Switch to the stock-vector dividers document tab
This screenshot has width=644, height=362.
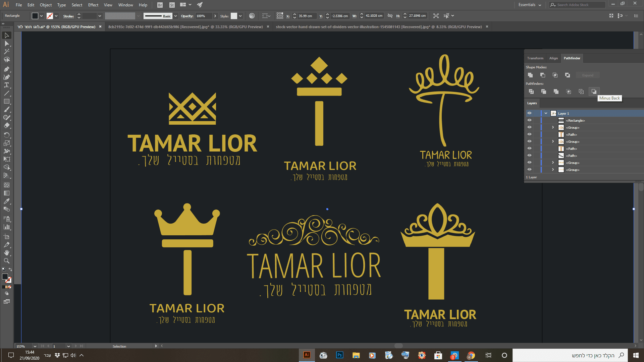tap(378, 27)
